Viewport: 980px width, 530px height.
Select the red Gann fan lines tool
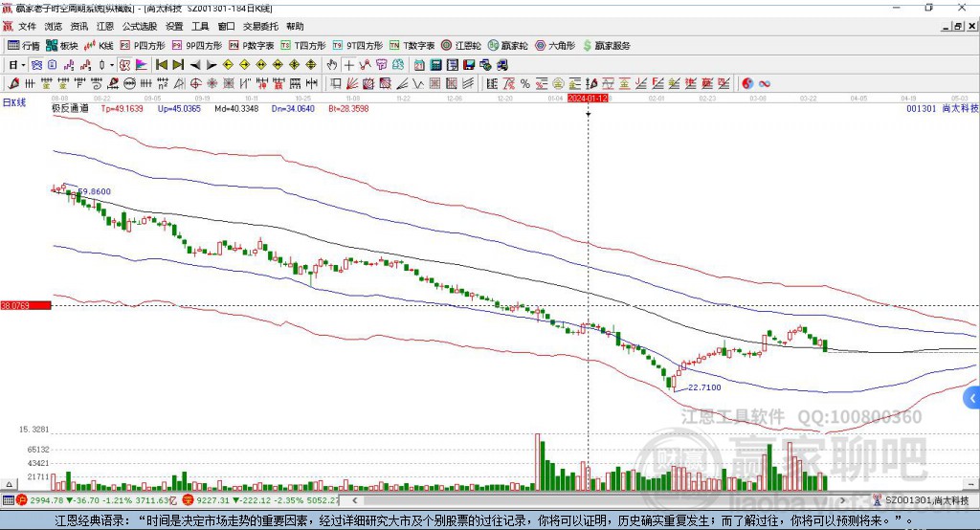[352, 84]
